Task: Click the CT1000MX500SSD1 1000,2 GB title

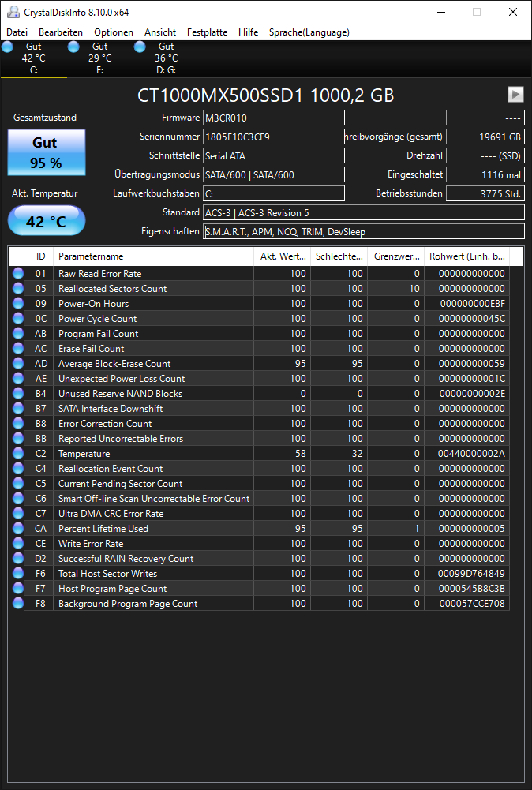Action: point(266,95)
